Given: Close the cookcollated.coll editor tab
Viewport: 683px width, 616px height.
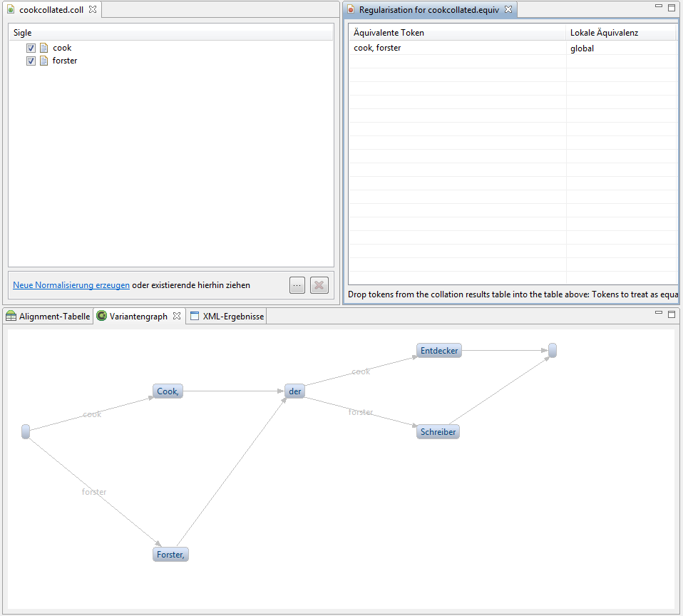Looking at the screenshot, I should [93, 9].
